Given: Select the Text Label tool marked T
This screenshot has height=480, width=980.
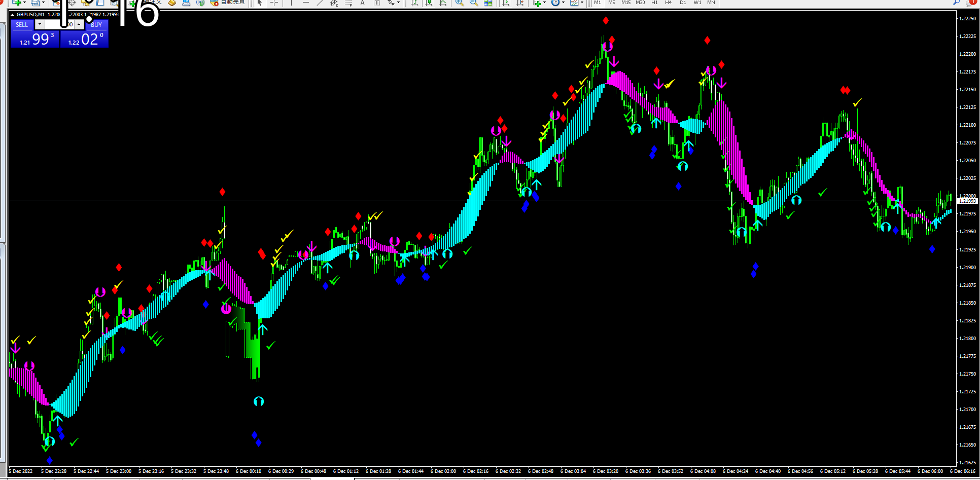Looking at the screenshot, I should (377, 3).
